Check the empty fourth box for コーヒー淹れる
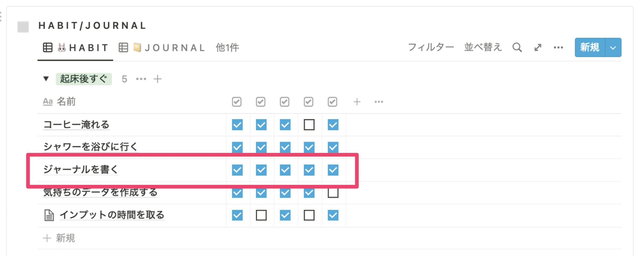 point(309,125)
